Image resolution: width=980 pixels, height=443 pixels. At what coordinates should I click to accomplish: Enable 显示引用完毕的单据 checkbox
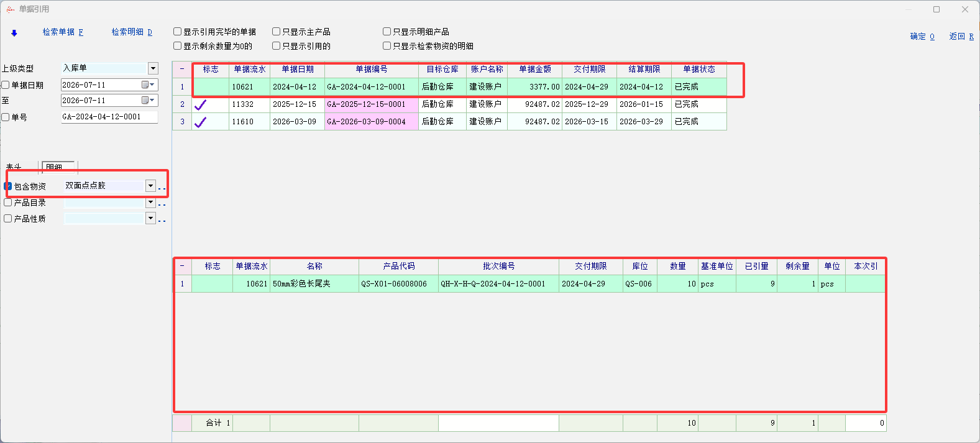[x=178, y=32]
